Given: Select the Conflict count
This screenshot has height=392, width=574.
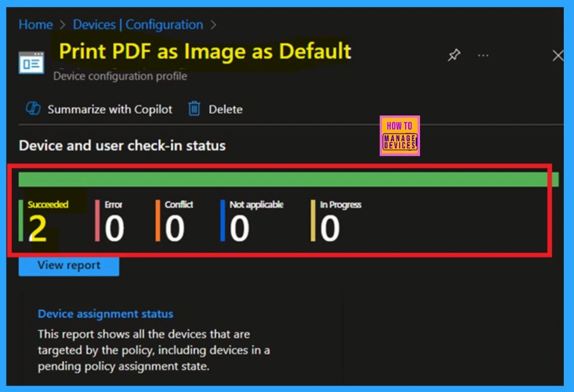Looking at the screenshot, I should (x=174, y=228).
